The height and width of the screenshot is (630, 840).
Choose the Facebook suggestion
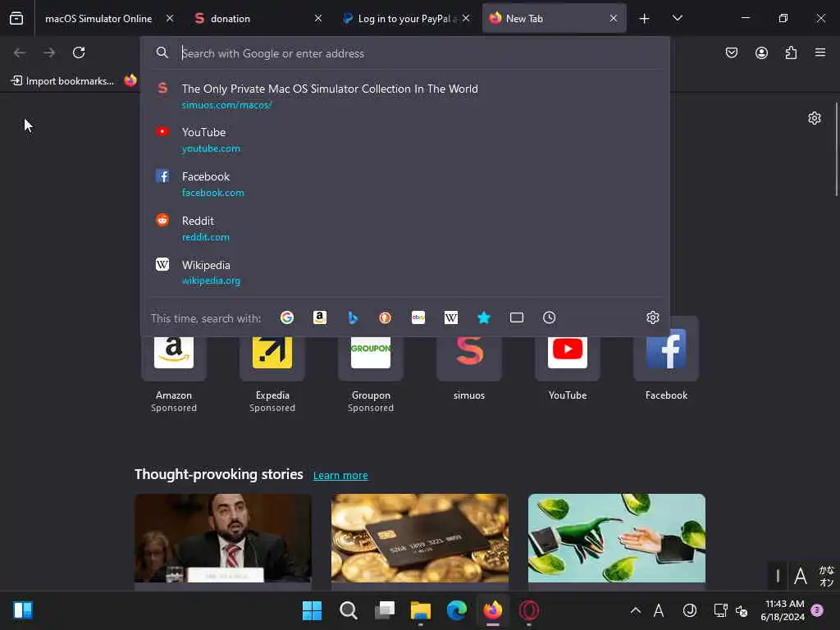click(x=405, y=185)
